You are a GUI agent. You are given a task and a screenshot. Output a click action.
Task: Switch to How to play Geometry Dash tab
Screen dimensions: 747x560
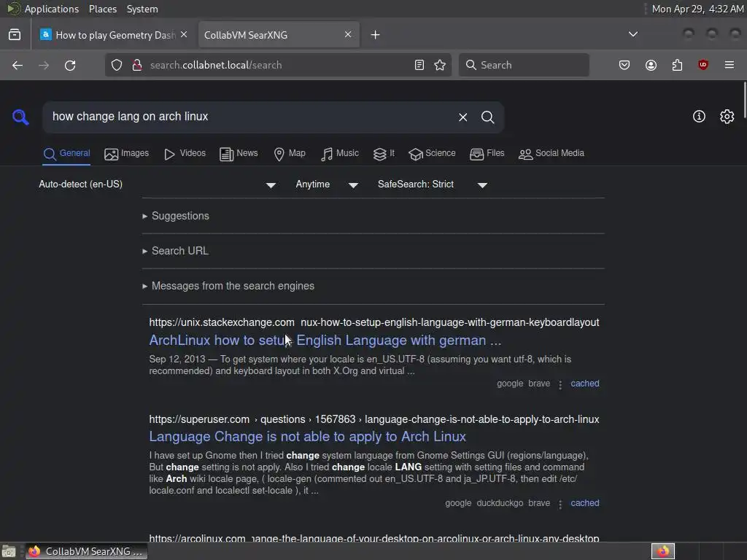(115, 35)
